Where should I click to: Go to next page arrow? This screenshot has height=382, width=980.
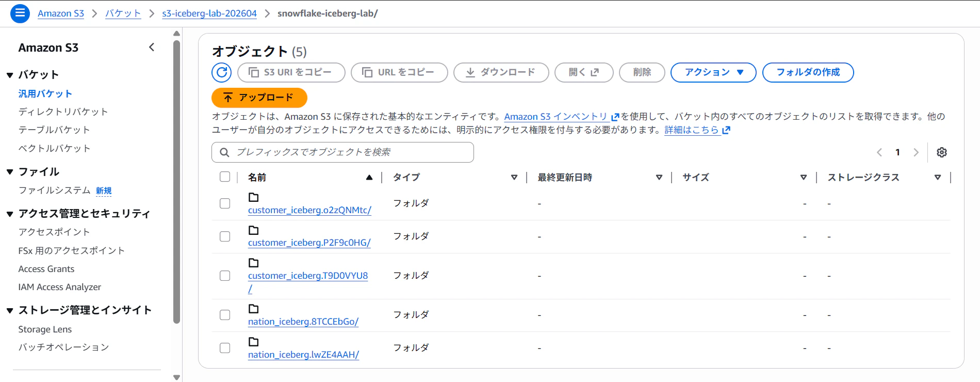[916, 152]
